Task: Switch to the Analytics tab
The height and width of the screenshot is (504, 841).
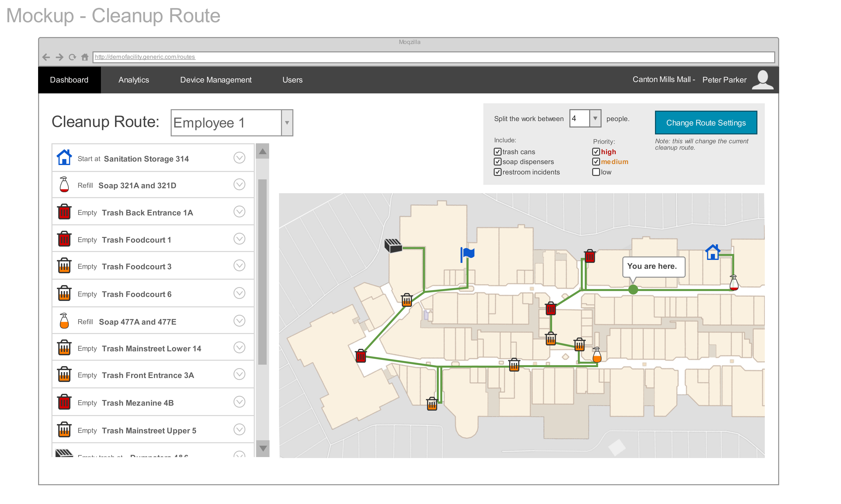Action: pyautogui.click(x=134, y=80)
